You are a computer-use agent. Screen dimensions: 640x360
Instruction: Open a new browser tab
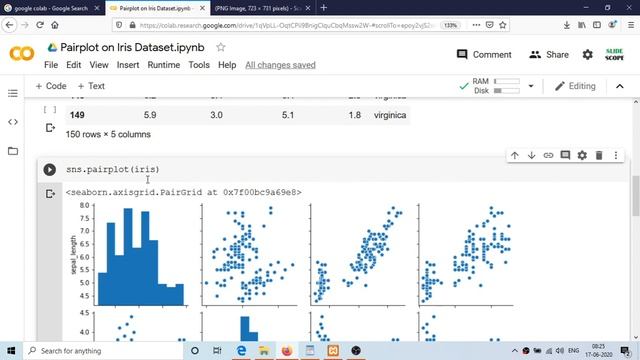click(x=324, y=8)
